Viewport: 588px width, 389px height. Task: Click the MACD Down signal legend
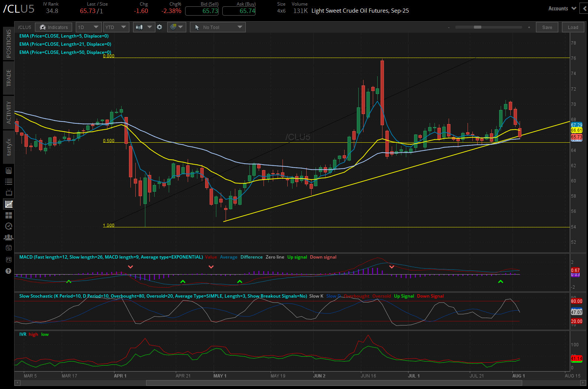[x=323, y=257]
